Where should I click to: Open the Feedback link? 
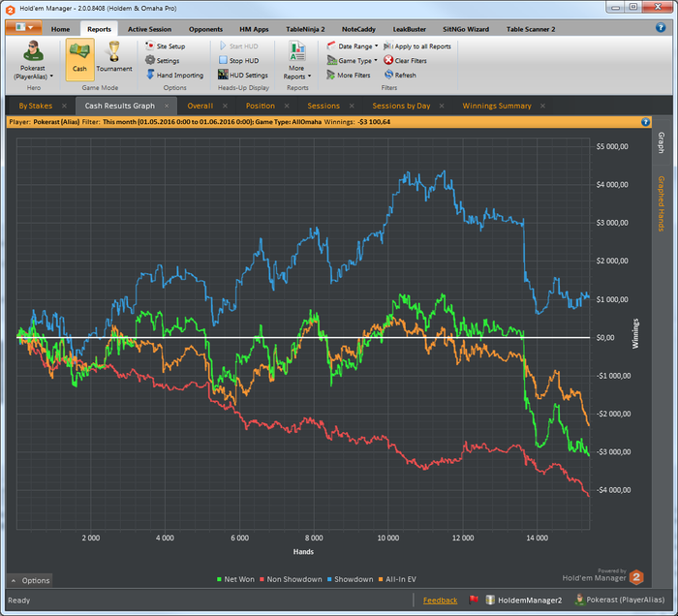point(440,601)
